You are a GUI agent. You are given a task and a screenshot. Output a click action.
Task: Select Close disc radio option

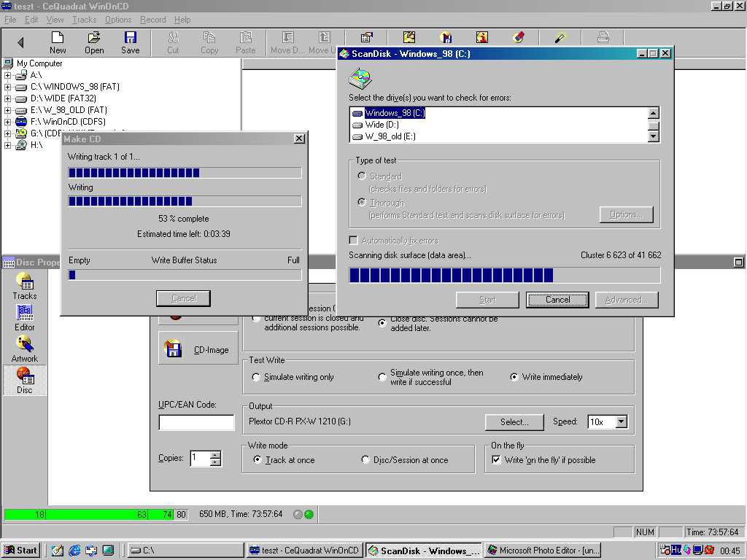pos(382,323)
